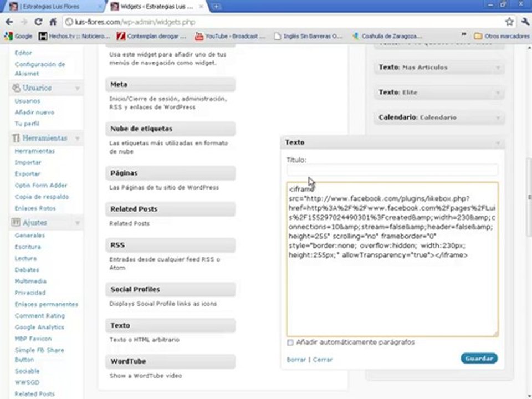Select the Meta available widget
Image resolution: width=532 pixels, height=399 pixels.
[x=170, y=84]
